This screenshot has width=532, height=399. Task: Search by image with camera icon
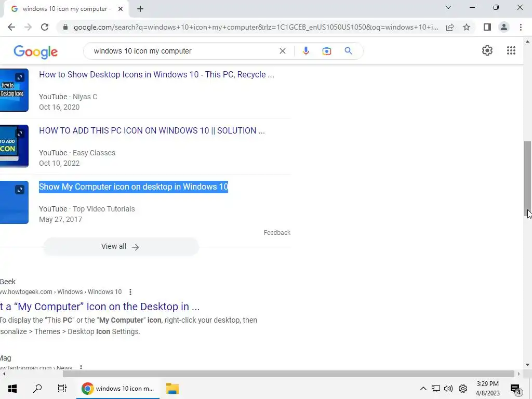coord(326,51)
